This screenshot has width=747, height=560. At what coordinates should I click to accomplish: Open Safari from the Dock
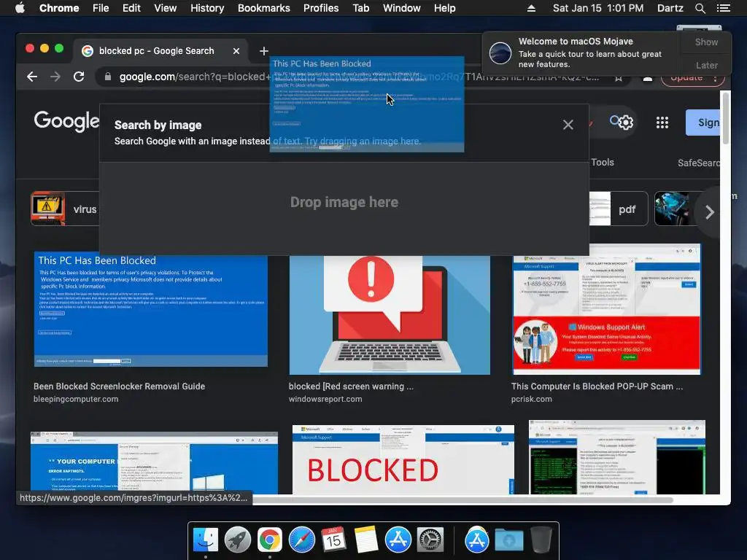(301, 540)
